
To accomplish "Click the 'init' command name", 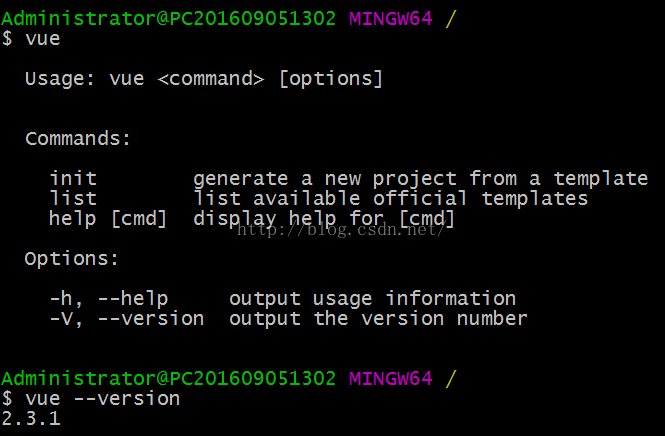I will (x=73, y=179).
